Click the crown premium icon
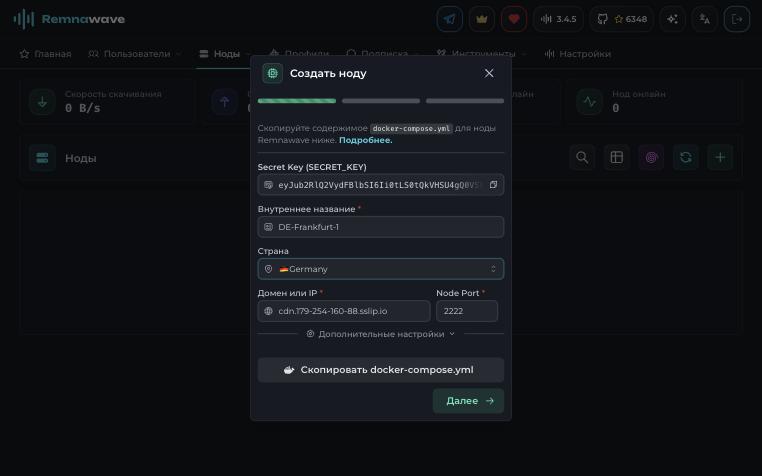This screenshot has height=476, width=762. [482, 19]
